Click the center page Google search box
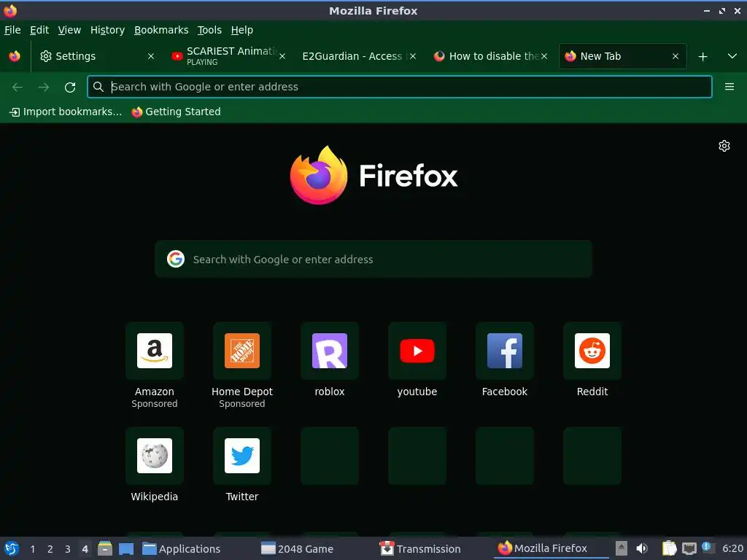Image resolution: width=747 pixels, height=560 pixels. (x=373, y=259)
